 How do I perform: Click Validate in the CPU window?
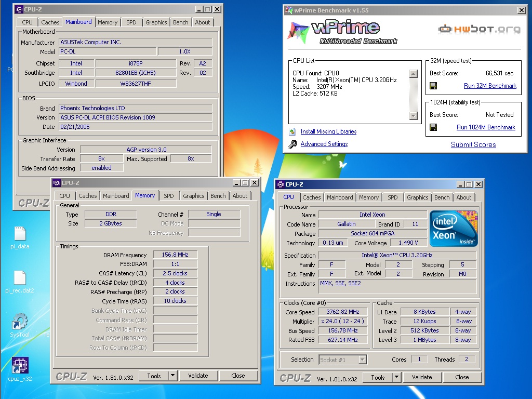[422, 377]
